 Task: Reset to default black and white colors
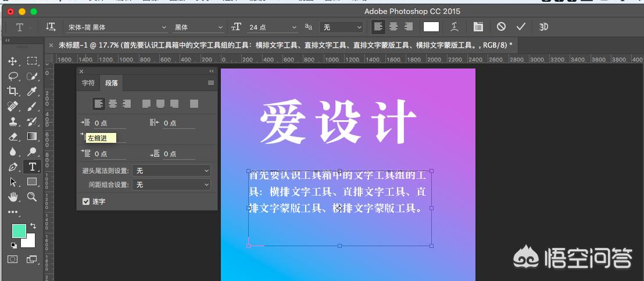coord(13,246)
